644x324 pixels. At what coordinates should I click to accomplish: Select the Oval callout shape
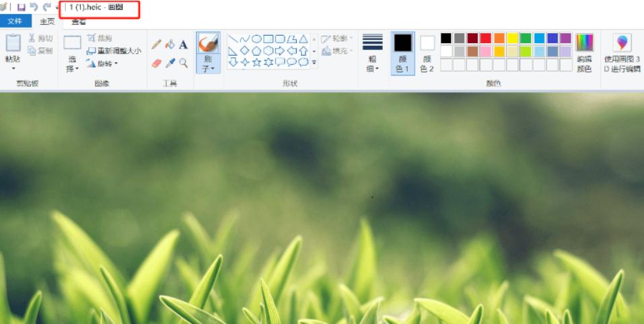[291, 63]
